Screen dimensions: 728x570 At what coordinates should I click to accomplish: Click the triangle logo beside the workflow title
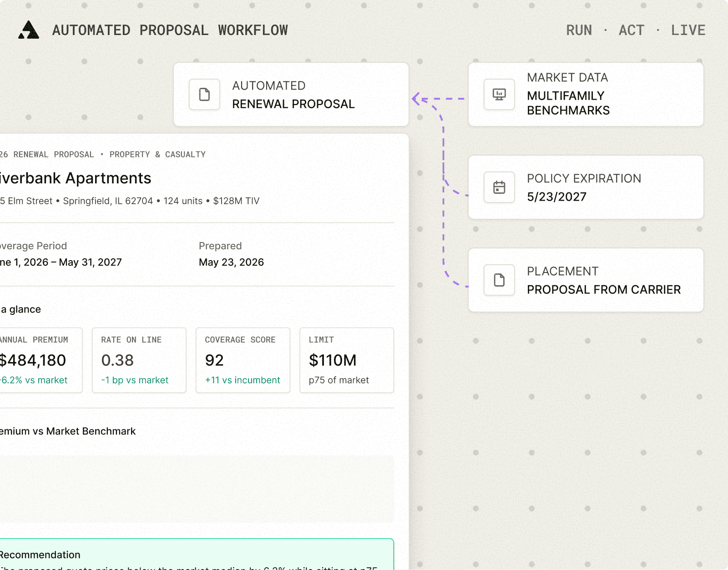point(29,30)
